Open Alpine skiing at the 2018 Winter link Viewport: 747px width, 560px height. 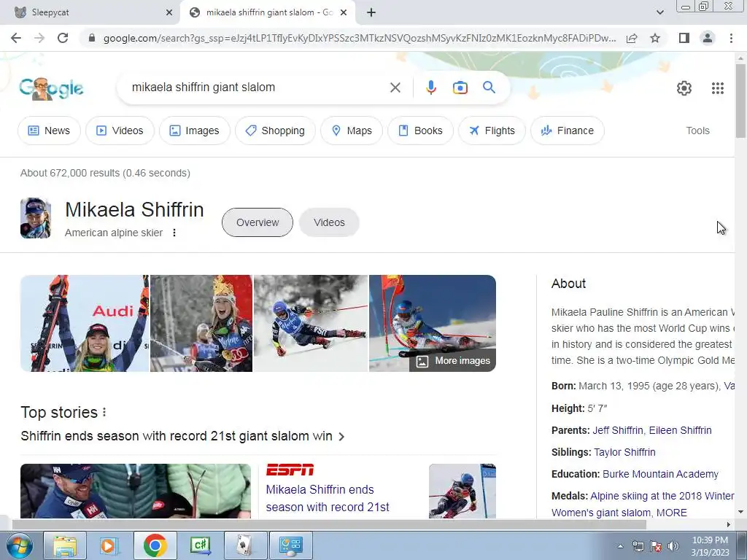tap(662, 496)
